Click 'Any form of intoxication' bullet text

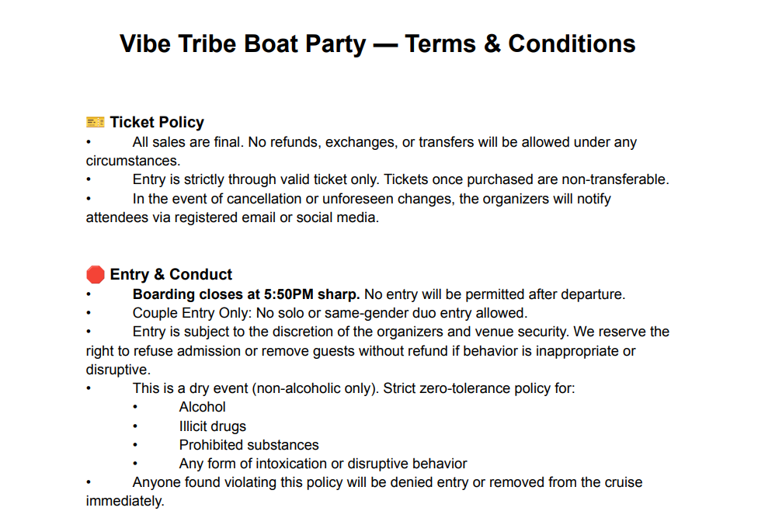[323, 464]
